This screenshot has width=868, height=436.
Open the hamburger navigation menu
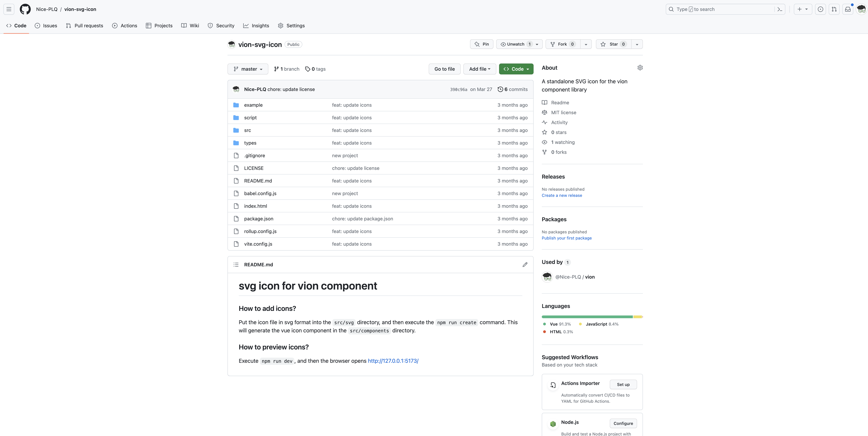coord(9,9)
